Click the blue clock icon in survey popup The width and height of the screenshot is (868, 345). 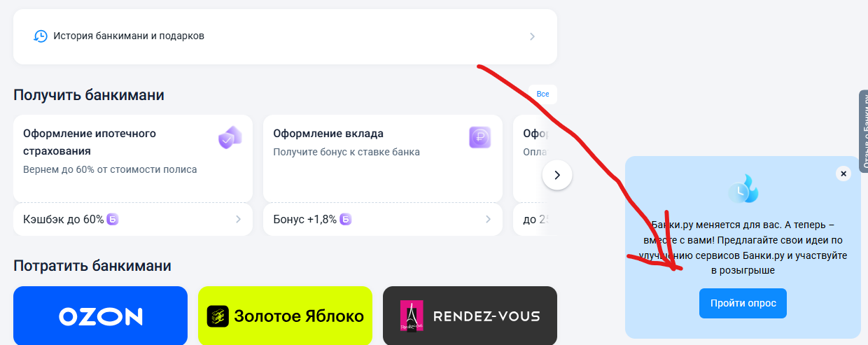[743, 189]
